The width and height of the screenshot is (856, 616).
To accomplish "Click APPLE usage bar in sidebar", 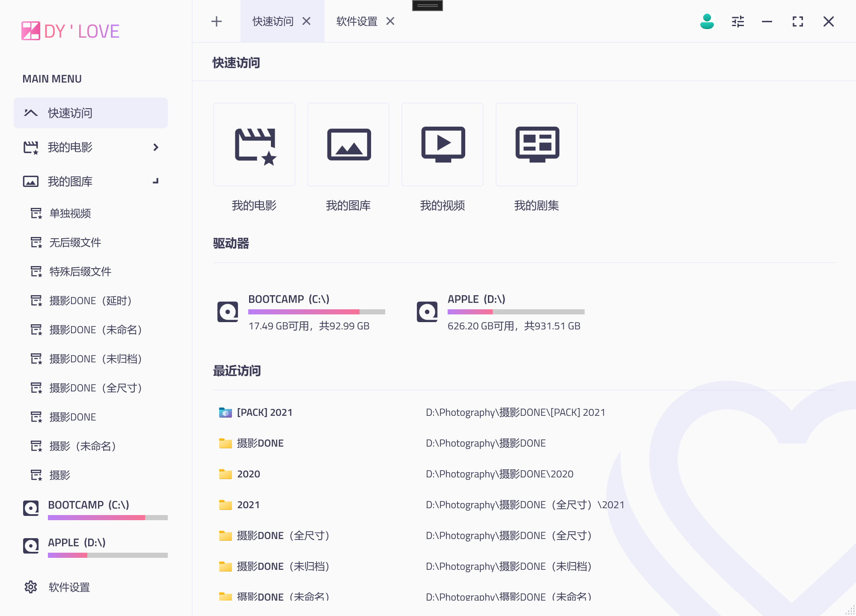I will (x=108, y=555).
